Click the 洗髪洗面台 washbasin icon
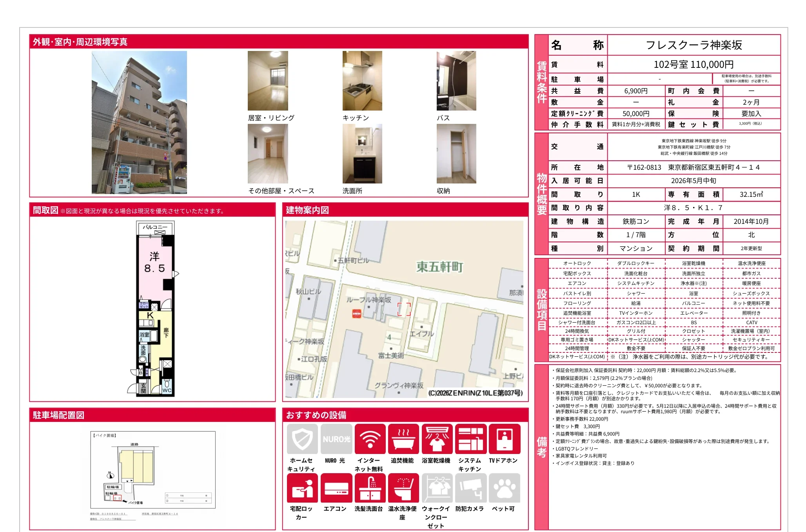 pyautogui.click(x=370, y=488)
